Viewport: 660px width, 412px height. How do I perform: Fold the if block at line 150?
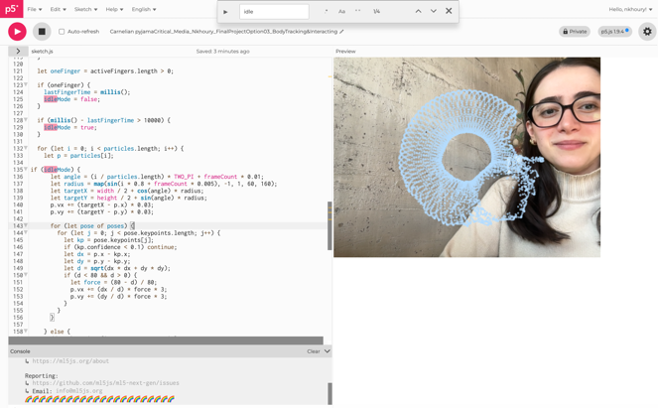coord(26,275)
